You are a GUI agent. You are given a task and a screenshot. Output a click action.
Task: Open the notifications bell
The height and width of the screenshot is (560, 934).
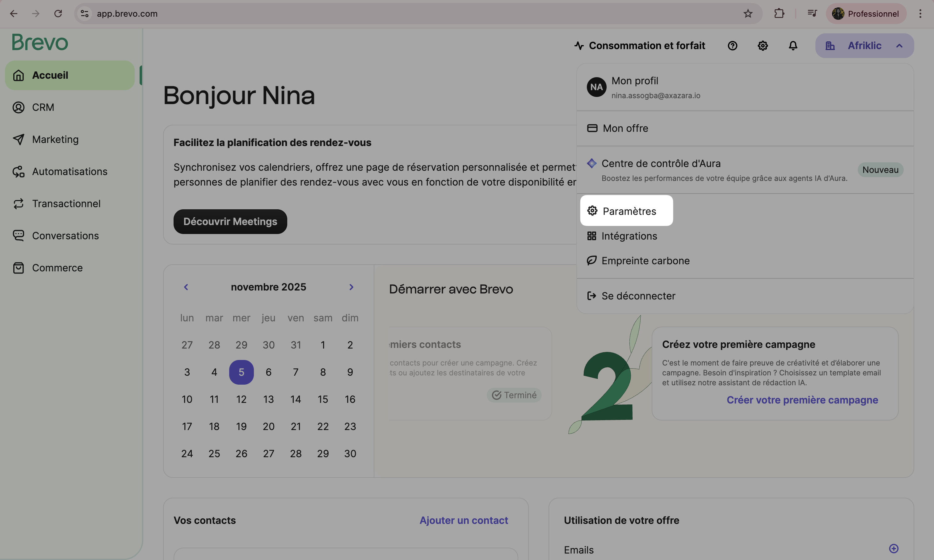793,46
